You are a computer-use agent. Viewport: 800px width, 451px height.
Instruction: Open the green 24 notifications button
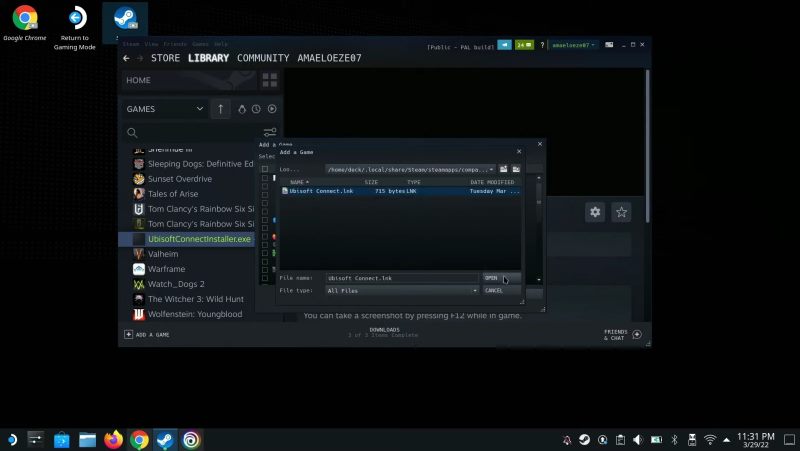pyautogui.click(x=524, y=45)
